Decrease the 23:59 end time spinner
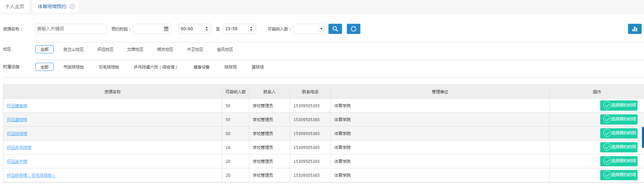The image size is (644, 187). pos(251,31)
